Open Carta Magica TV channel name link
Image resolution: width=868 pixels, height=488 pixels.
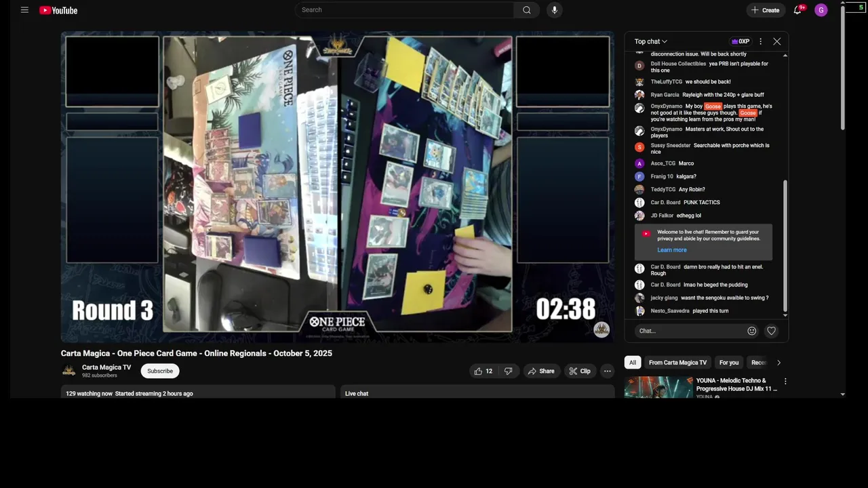tap(106, 367)
